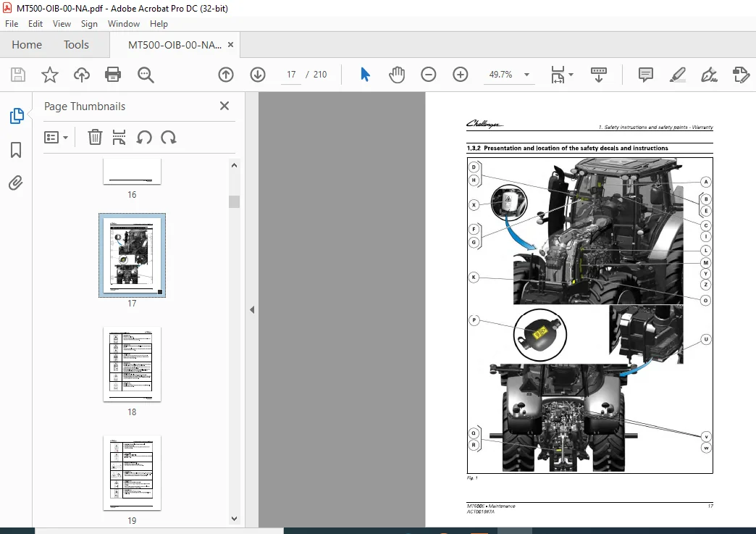Open the File menu

coord(12,24)
